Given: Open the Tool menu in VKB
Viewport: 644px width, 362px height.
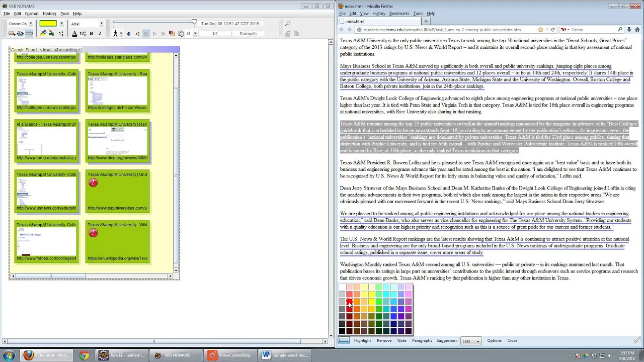Looking at the screenshot, I should (x=65, y=14).
